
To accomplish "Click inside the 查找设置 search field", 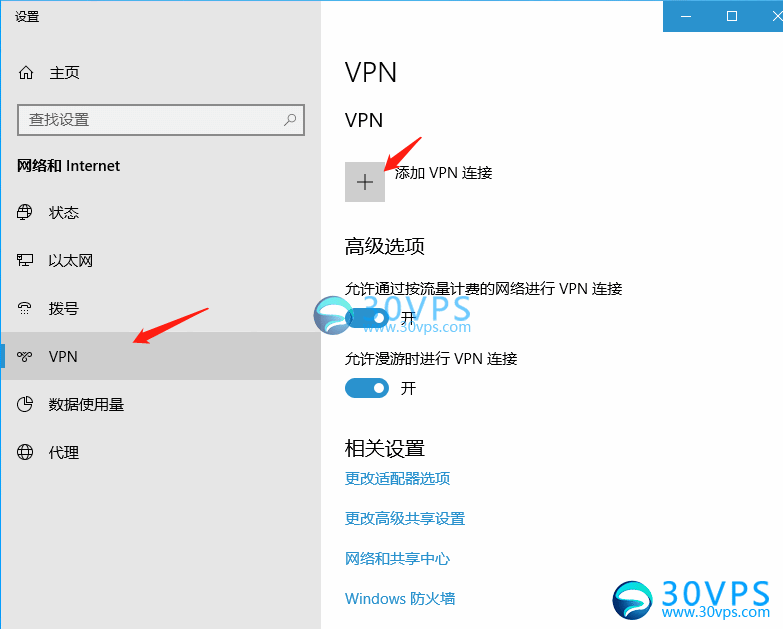I will coord(161,120).
